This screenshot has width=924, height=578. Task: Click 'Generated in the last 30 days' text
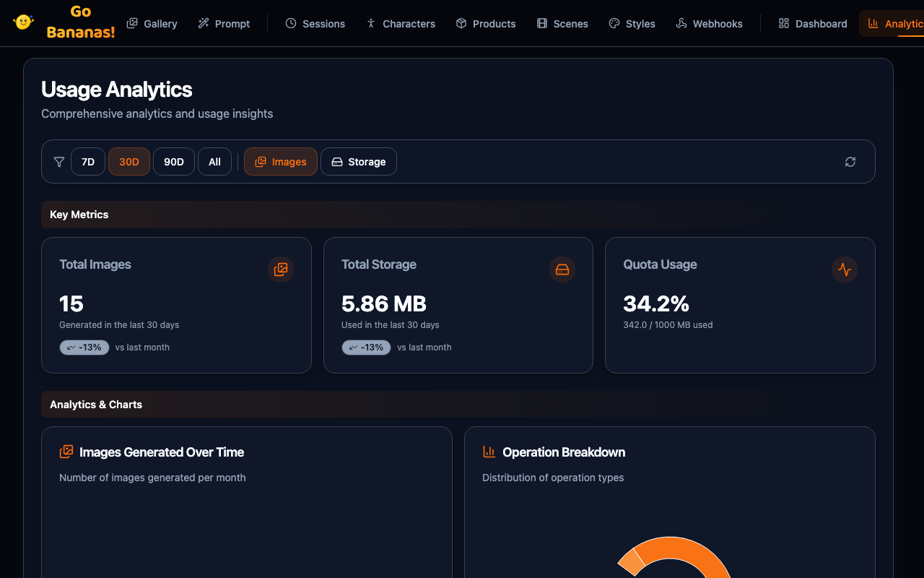click(119, 325)
